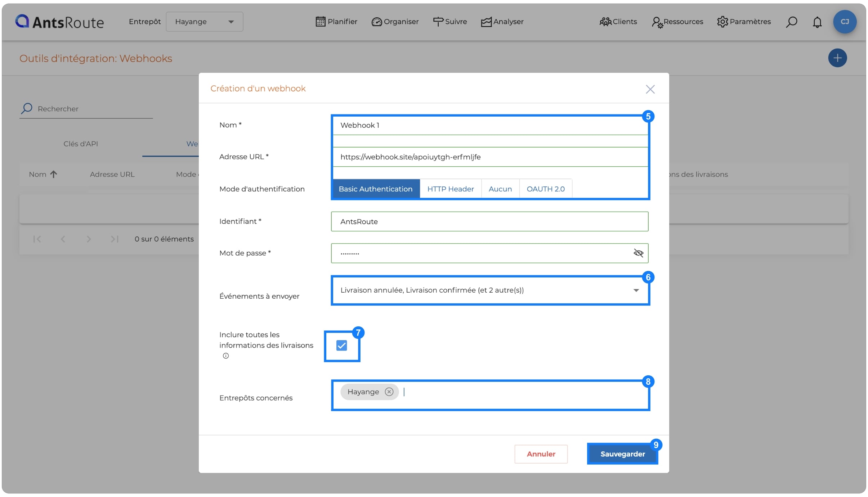Click the '0 sur 0 éléments' text
Viewport: 868px width, 497px height.
pyautogui.click(x=164, y=239)
